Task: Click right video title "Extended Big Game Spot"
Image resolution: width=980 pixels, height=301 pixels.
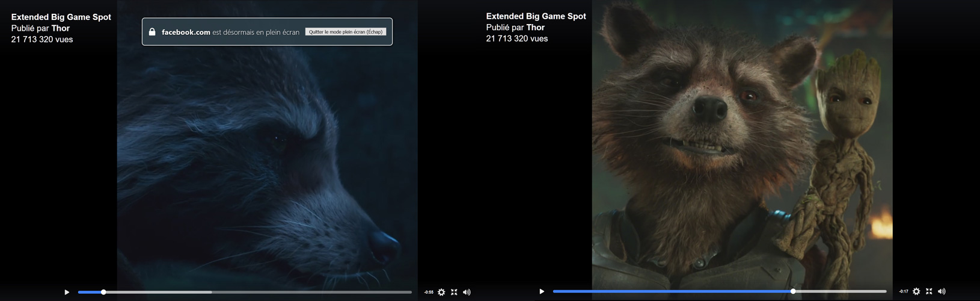Action: click(536, 16)
